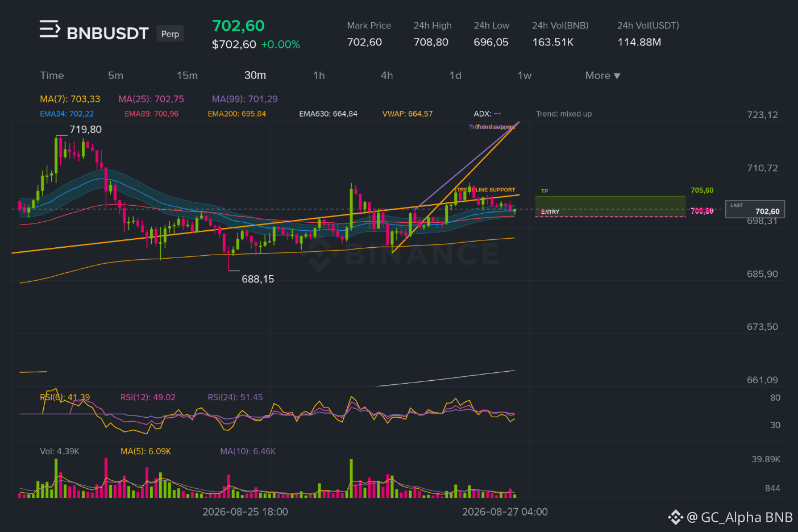
Task: Click the 685,90 price axis label
Action: 762,274
